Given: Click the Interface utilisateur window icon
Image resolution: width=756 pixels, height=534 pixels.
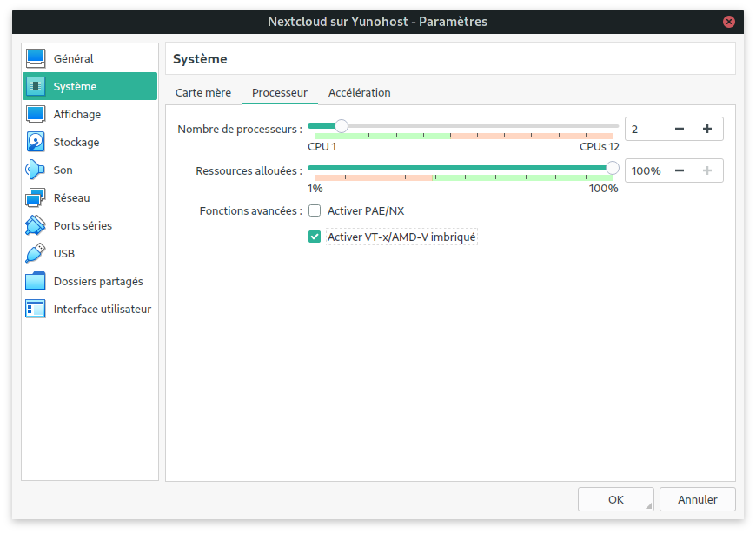Looking at the screenshot, I should click(x=36, y=310).
